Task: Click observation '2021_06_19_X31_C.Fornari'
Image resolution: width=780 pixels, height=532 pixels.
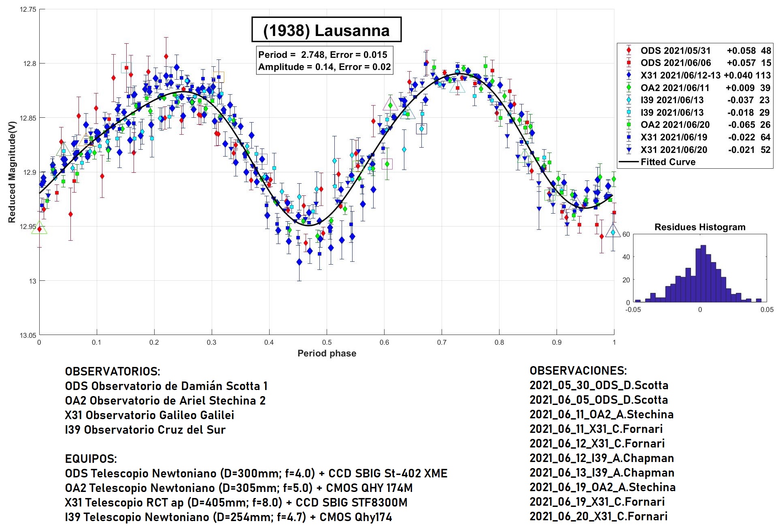Action: click(597, 501)
